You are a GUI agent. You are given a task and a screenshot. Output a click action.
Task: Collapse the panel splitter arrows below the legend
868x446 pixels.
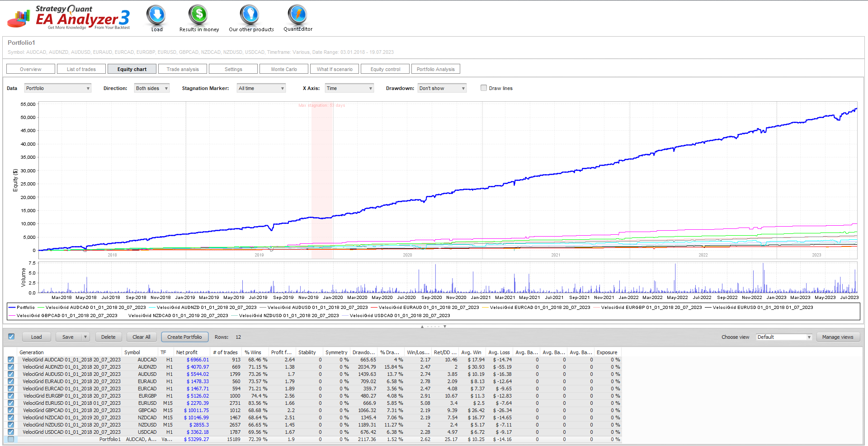434,326
